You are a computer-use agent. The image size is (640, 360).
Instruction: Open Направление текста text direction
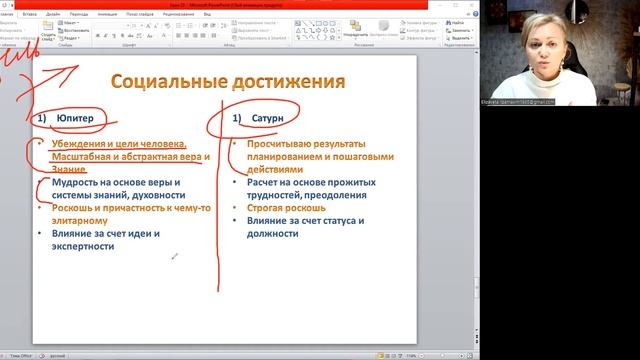pyautogui.click(x=255, y=23)
